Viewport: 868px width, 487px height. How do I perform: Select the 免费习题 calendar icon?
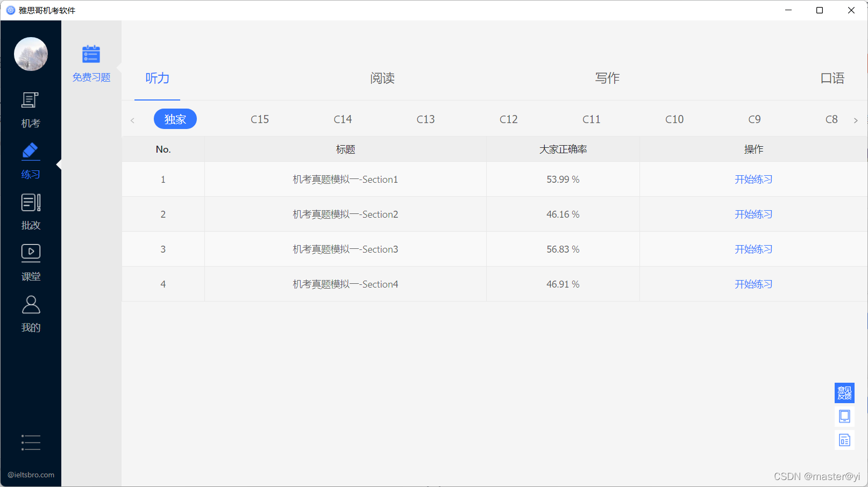click(x=91, y=54)
